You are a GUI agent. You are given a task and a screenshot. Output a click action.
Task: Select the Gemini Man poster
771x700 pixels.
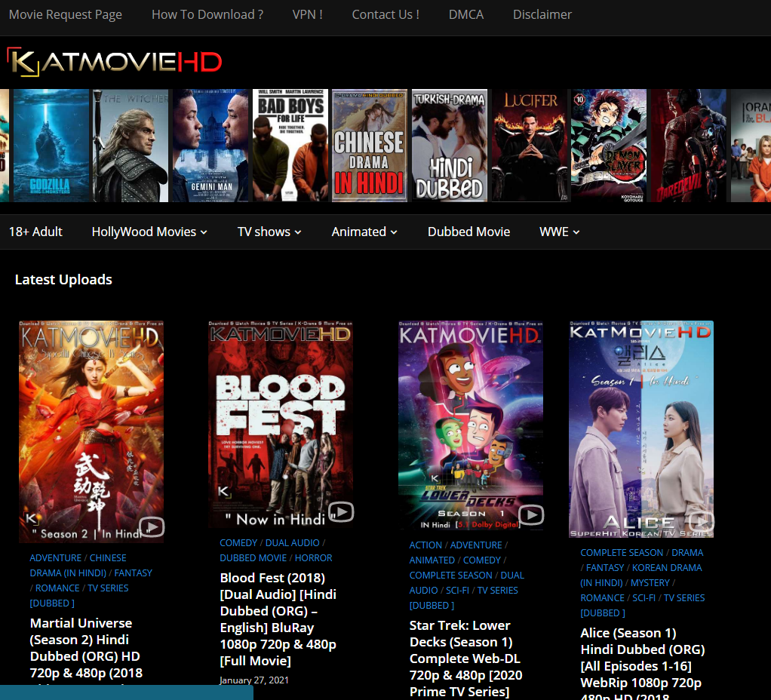(210, 146)
